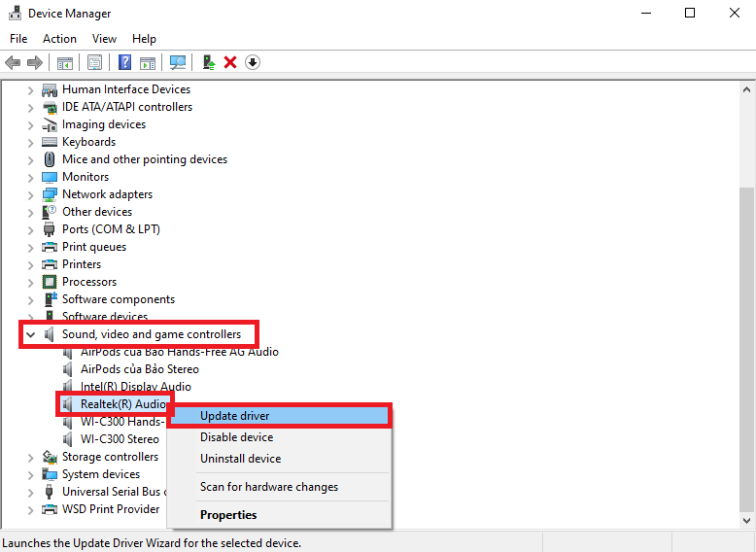
Task: Expand the Printers node chevron
Action: (x=30, y=264)
